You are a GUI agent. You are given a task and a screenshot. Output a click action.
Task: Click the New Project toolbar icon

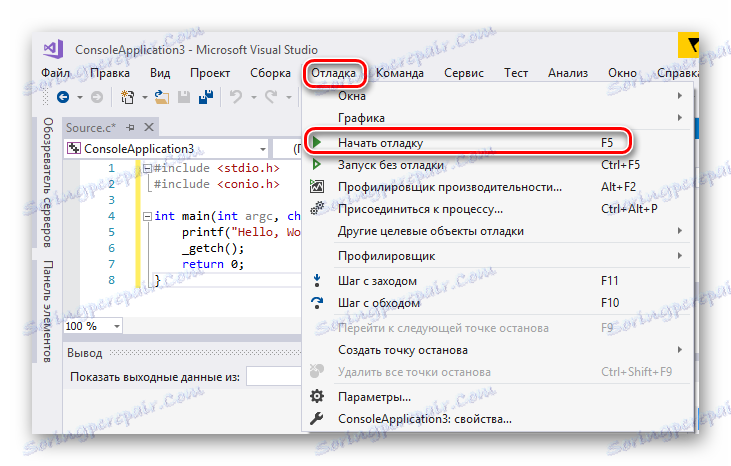[127, 97]
